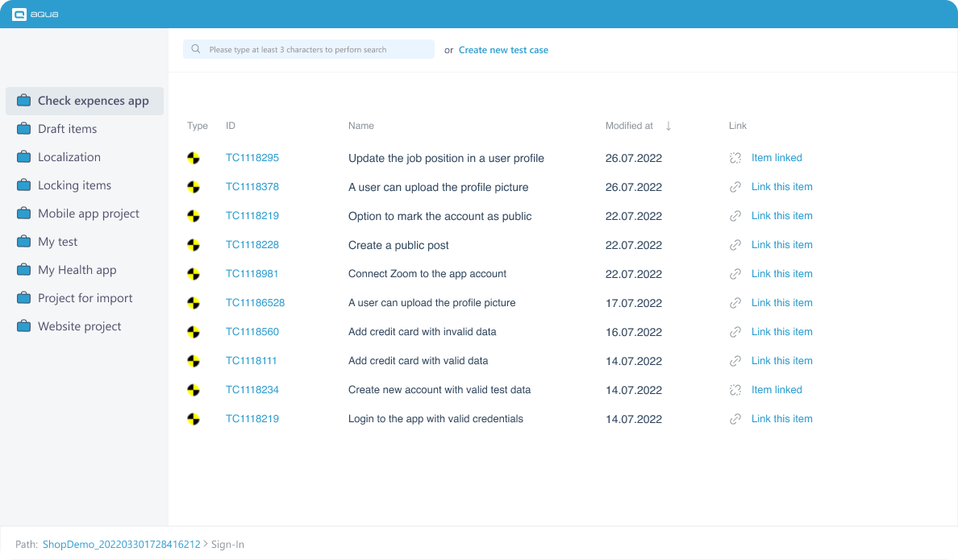Open TC1118981 Connect Zoom to the app account
Screen dimensions: 958x560
pos(252,273)
